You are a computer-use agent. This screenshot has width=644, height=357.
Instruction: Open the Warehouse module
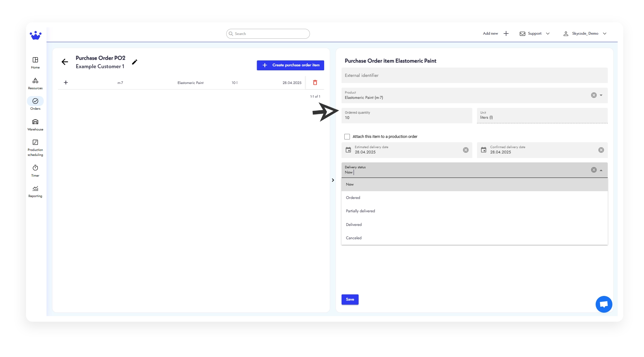click(35, 125)
